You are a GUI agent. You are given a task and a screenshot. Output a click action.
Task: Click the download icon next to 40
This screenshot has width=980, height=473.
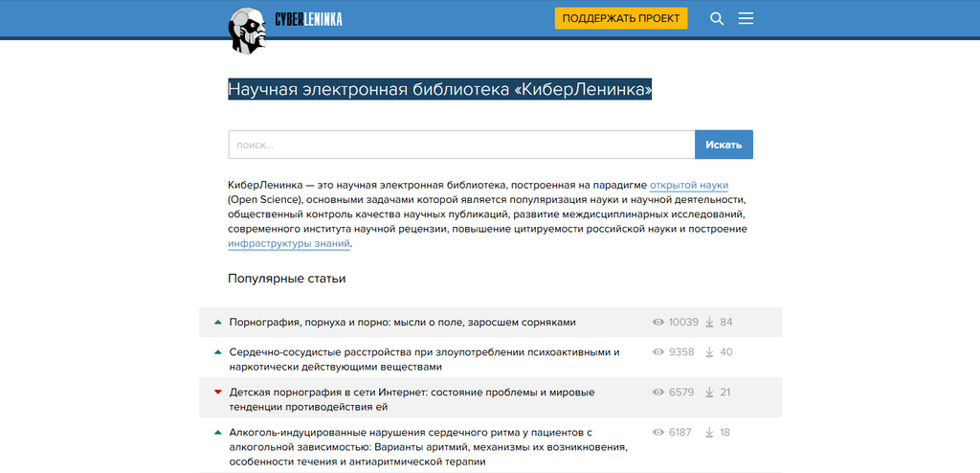tap(709, 352)
